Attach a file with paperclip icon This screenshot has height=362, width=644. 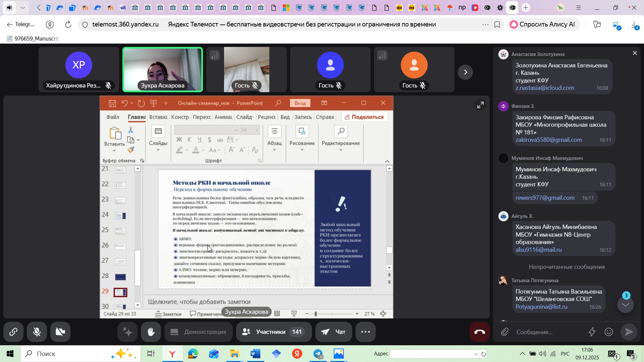(505, 332)
